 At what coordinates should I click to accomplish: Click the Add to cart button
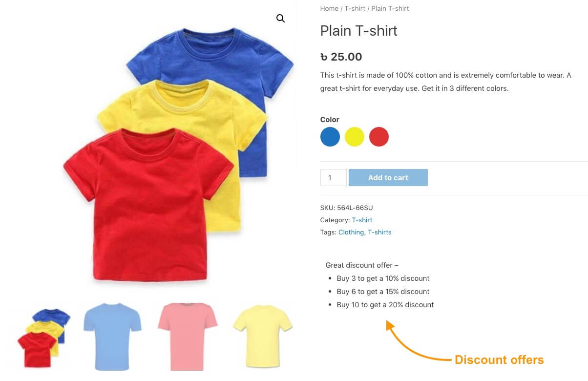click(x=388, y=178)
